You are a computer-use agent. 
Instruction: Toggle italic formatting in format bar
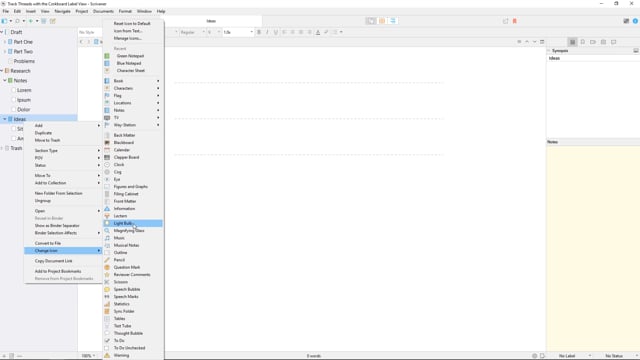[267, 32]
